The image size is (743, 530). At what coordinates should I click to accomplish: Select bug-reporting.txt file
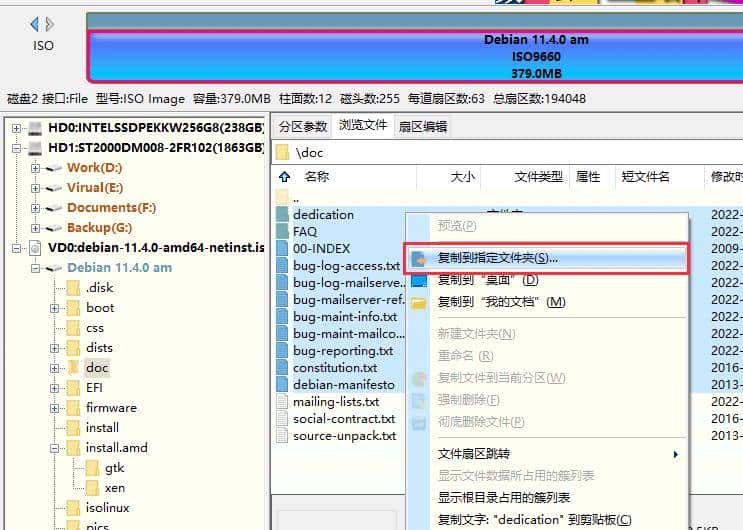(x=343, y=351)
